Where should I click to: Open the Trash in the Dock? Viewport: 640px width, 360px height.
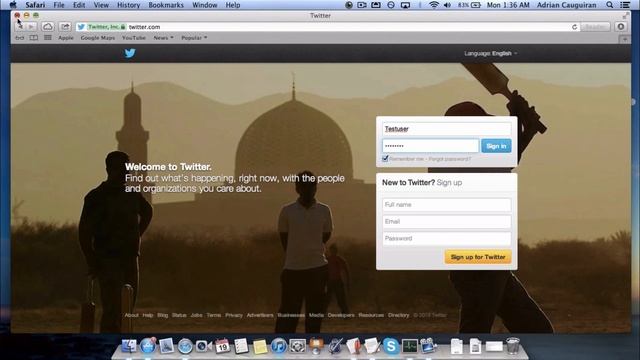click(513, 346)
